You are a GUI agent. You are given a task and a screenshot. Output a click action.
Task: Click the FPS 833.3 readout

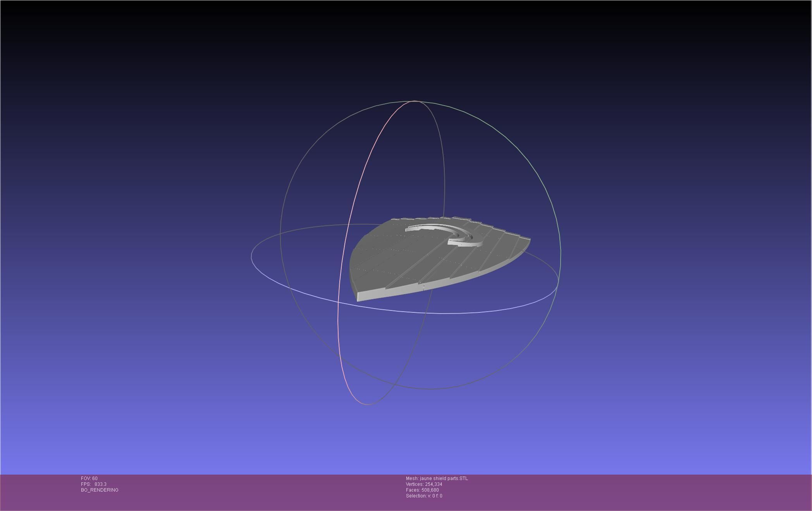point(94,484)
